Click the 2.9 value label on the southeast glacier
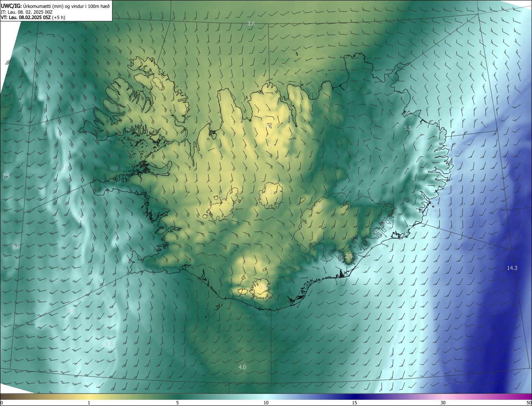Image resolution: width=532 pixels, height=406 pixels. [x=348, y=257]
